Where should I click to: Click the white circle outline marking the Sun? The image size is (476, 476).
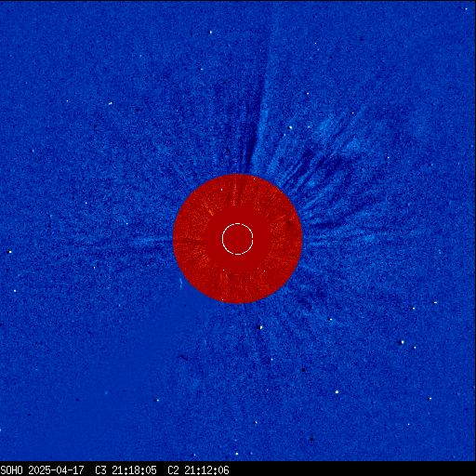[x=238, y=223]
